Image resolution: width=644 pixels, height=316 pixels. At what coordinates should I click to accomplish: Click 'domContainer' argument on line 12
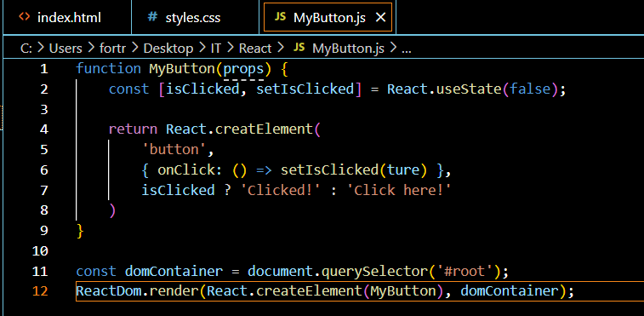click(510, 291)
